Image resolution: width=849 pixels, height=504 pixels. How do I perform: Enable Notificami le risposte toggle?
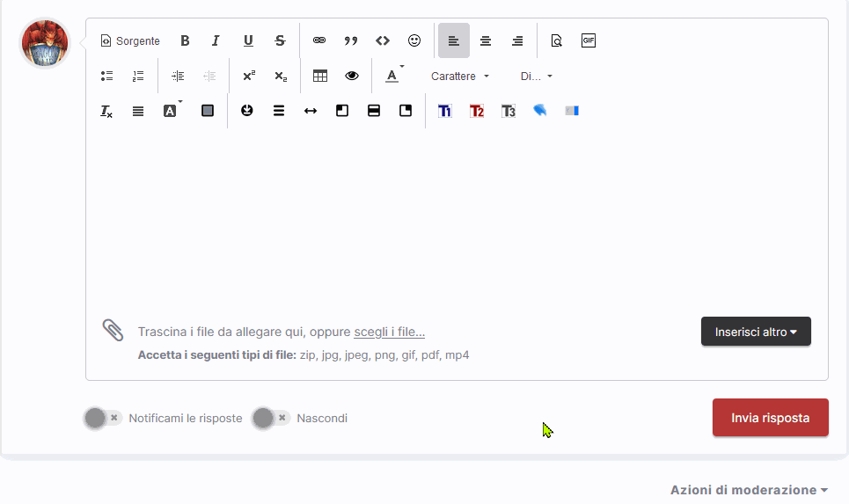coord(103,419)
